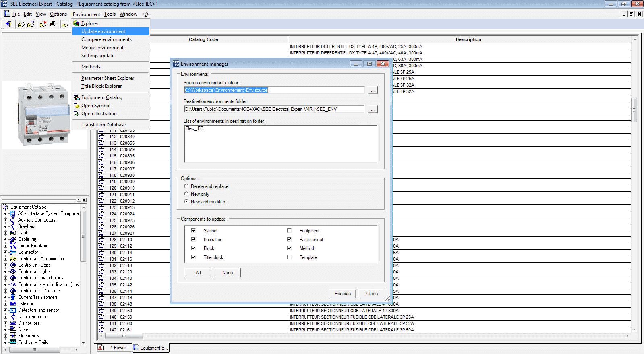The image size is (644, 354).
Task: Uncheck the Title block component checkbox
Action: click(x=193, y=257)
